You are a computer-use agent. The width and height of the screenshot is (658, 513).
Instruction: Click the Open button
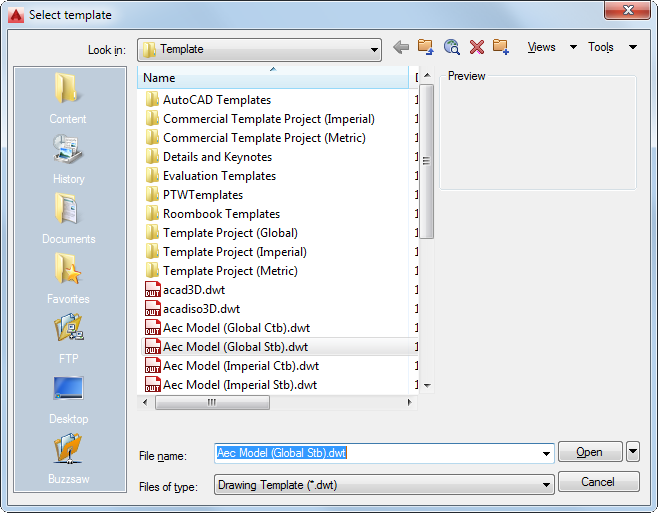coord(590,452)
